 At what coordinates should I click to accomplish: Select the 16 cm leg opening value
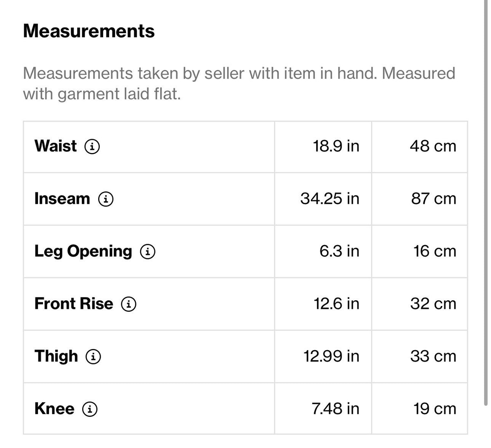pos(435,251)
